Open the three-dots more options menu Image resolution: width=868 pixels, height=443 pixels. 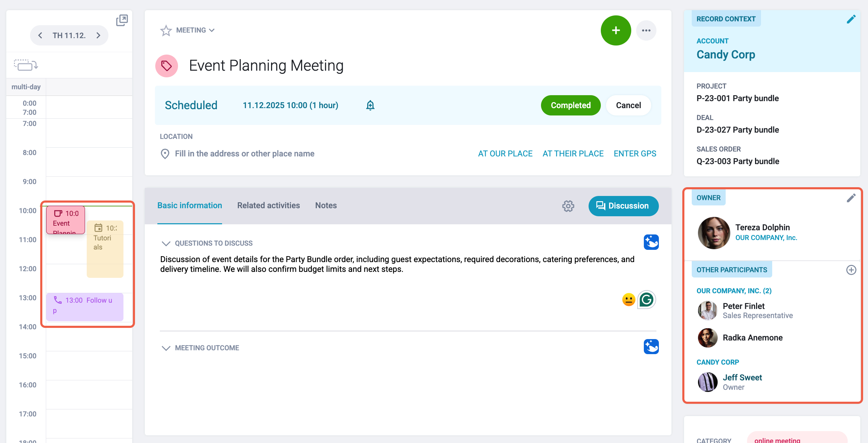[x=646, y=30]
